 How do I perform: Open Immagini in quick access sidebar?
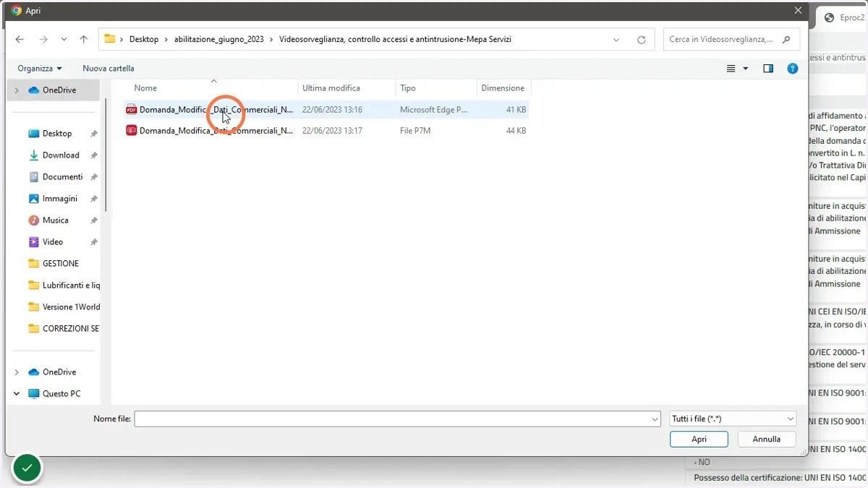pyautogui.click(x=60, y=199)
